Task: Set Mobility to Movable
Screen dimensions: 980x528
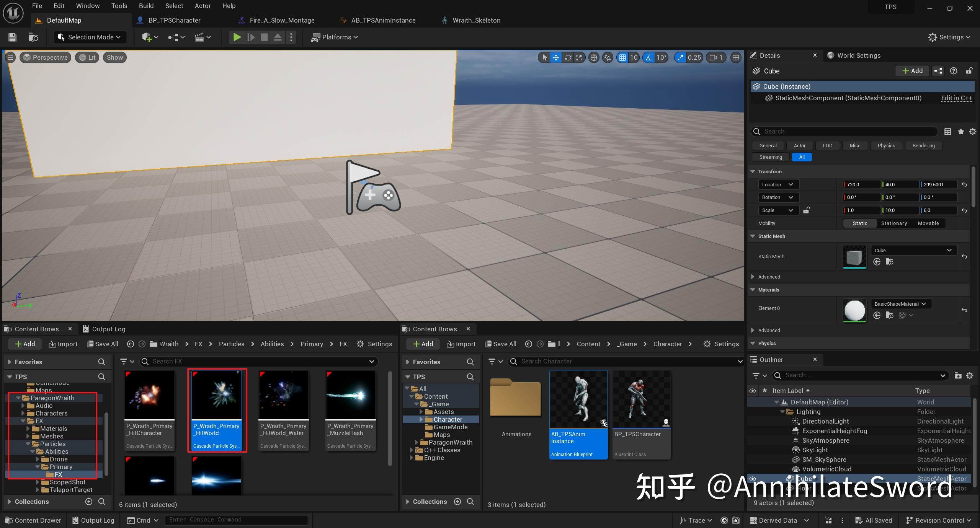Action: pos(928,223)
